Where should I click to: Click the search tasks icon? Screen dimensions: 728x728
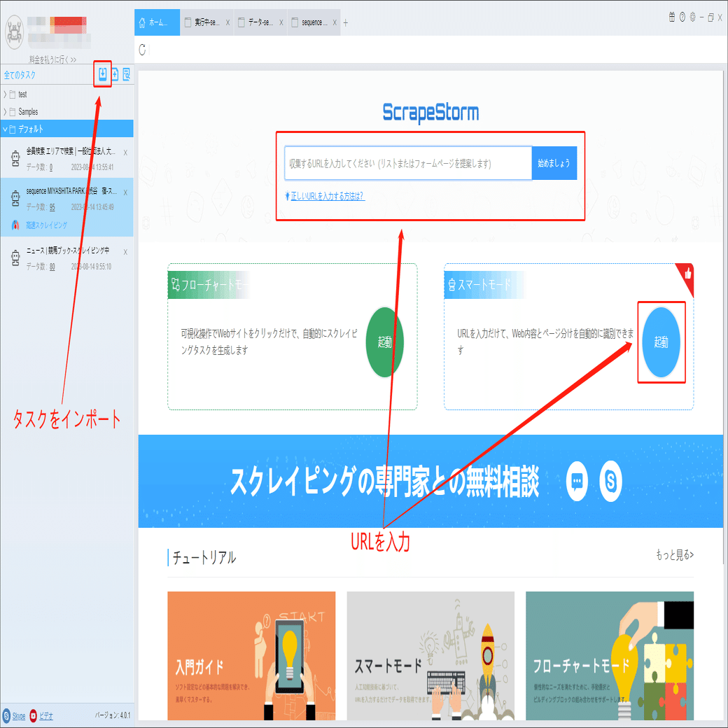click(126, 73)
